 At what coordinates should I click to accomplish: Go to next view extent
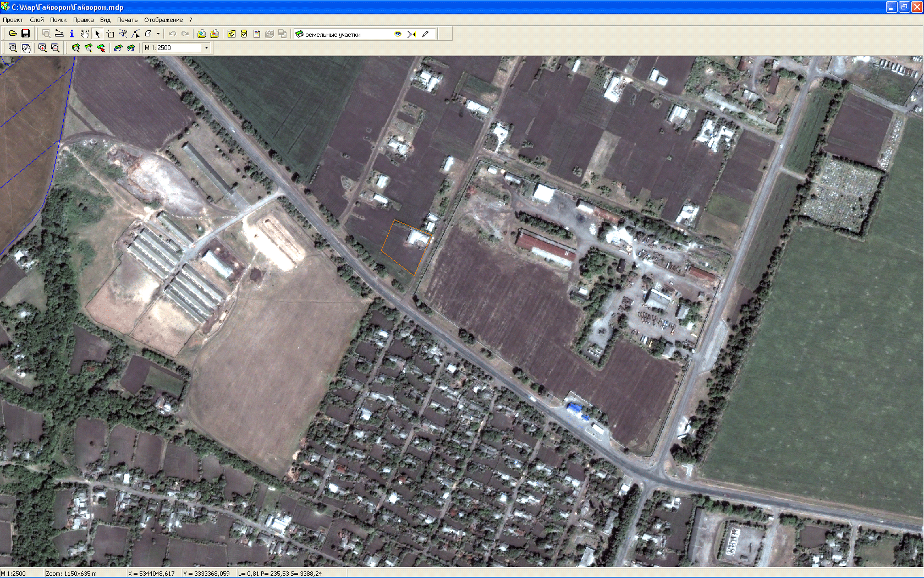(131, 48)
